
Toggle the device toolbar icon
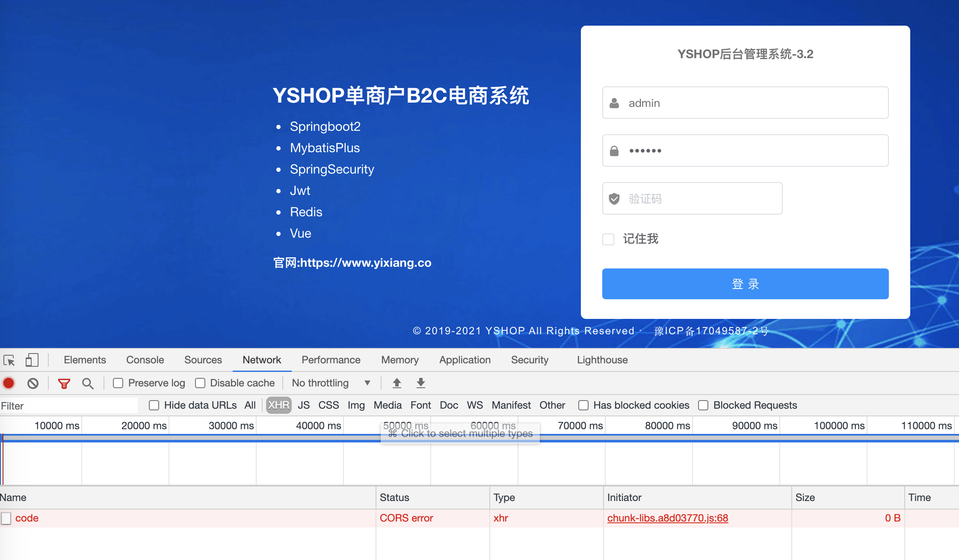coord(32,360)
